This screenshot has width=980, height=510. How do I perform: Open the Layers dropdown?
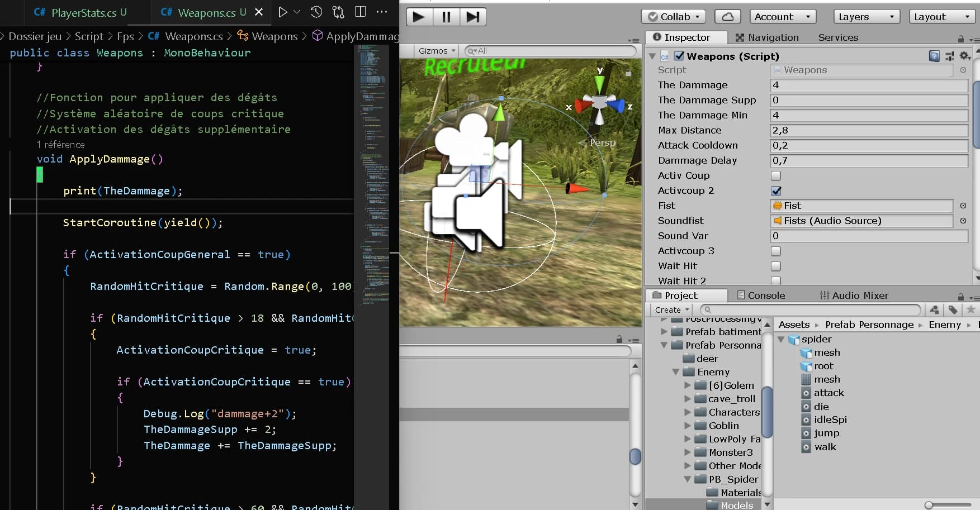click(867, 17)
